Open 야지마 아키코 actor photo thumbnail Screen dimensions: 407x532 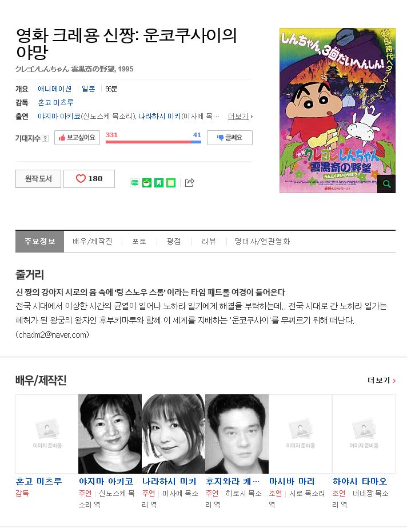pyautogui.click(x=110, y=434)
